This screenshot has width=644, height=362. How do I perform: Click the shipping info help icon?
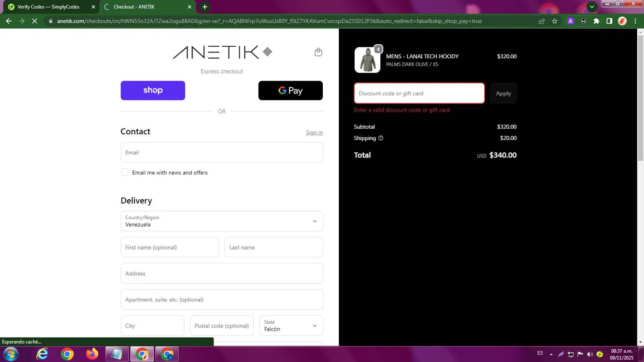tap(381, 138)
